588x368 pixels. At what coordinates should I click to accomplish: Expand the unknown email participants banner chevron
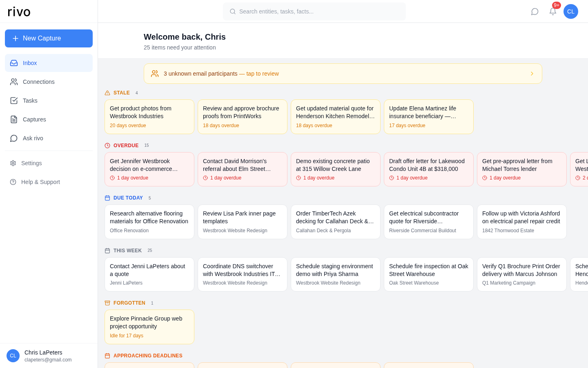pos(532,74)
